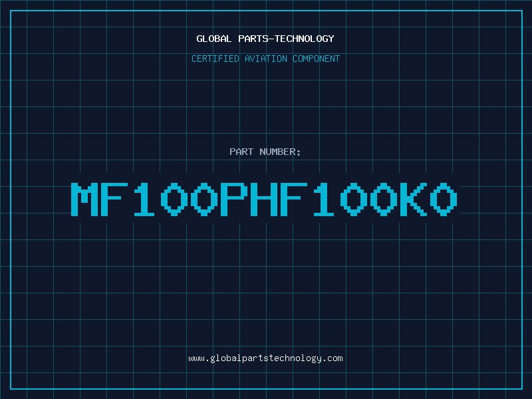Click the GLOBAL PARTS-TECHNOLOGY heading
This screenshot has height=399, width=532.
(x=265, y=39)
